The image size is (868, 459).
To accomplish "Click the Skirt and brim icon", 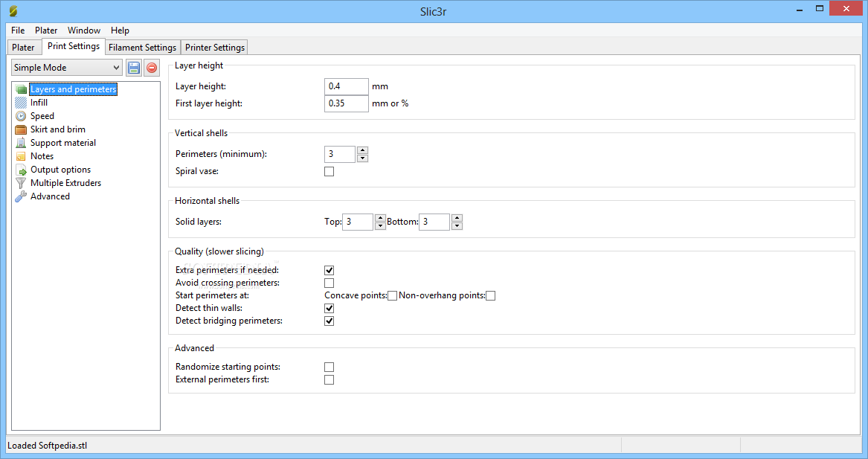I will (21, 129).
